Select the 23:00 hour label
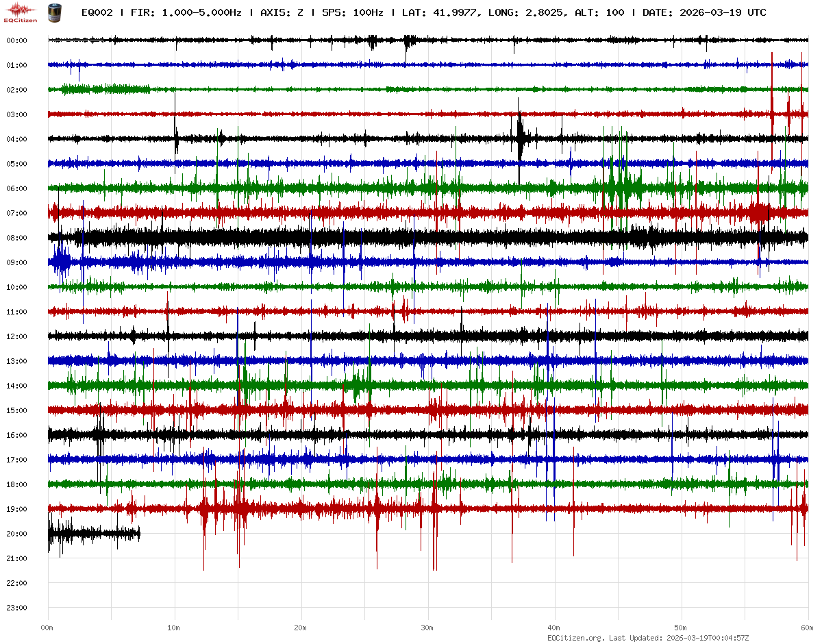 click(x=16, y=608)
